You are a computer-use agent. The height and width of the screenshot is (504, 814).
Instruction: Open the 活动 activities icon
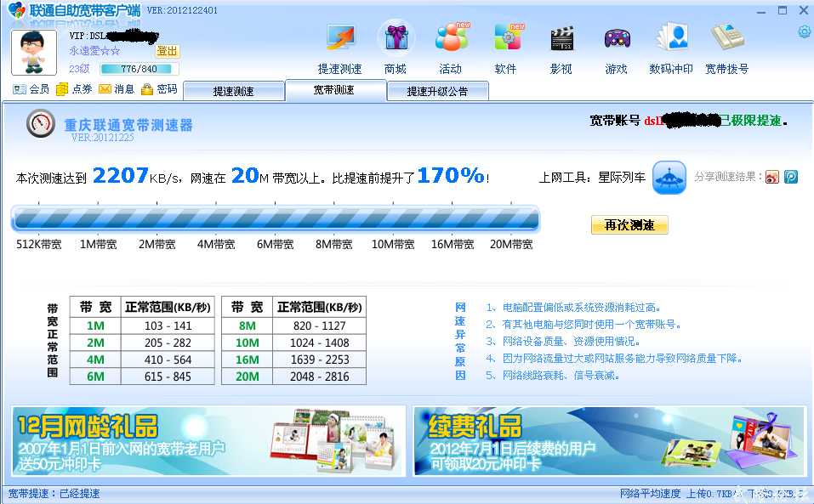tap(452, 37)
